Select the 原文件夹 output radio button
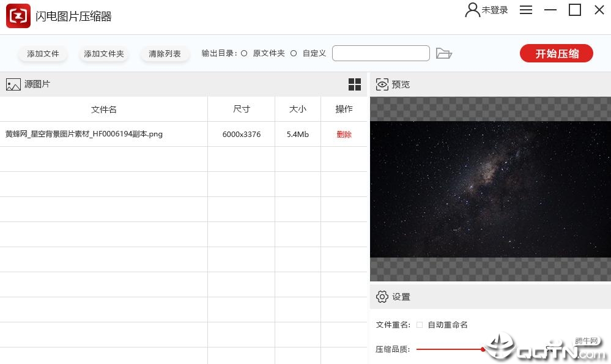 point(244,53)
